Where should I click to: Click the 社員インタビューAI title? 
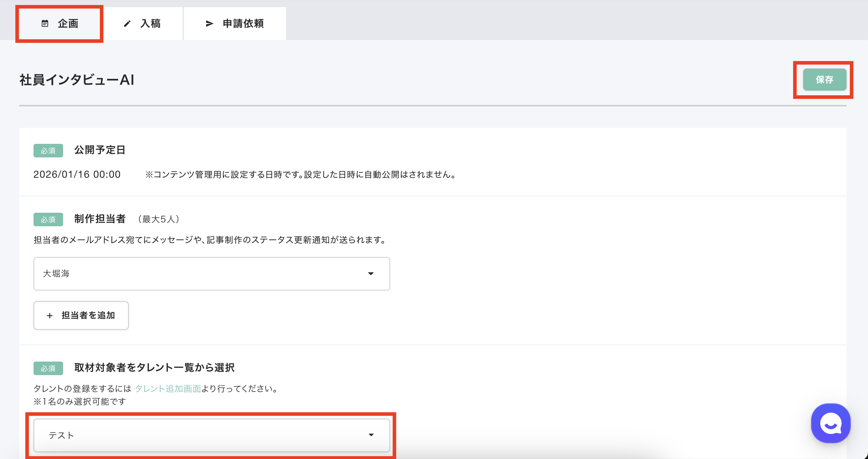click(77, 80)
